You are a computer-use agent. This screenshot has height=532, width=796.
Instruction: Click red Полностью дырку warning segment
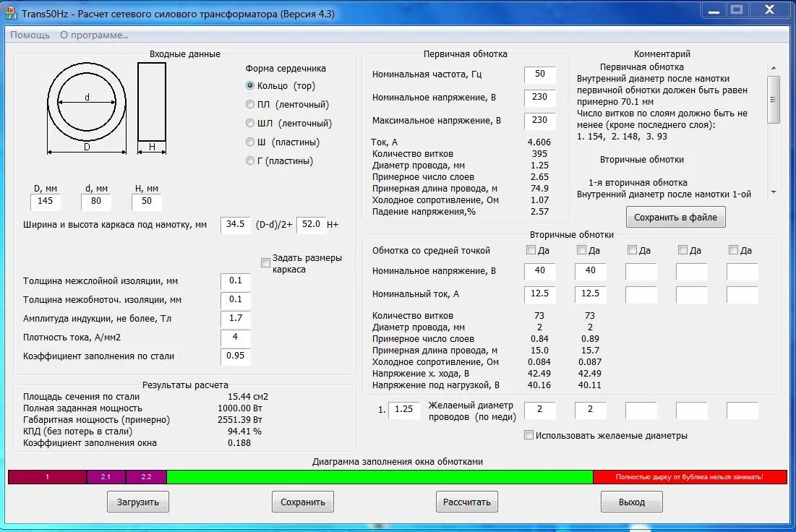(690, 477)
